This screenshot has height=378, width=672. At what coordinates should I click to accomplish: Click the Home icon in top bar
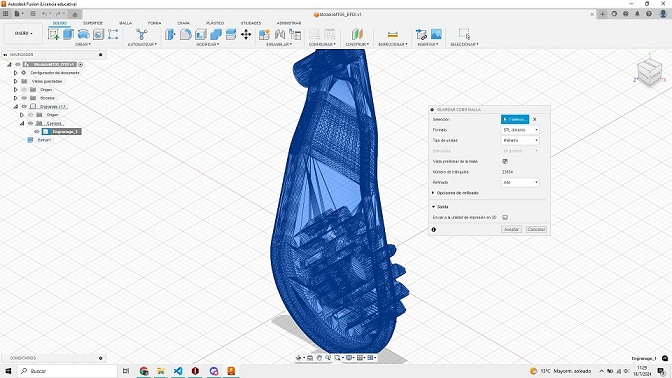pos(75,14)
